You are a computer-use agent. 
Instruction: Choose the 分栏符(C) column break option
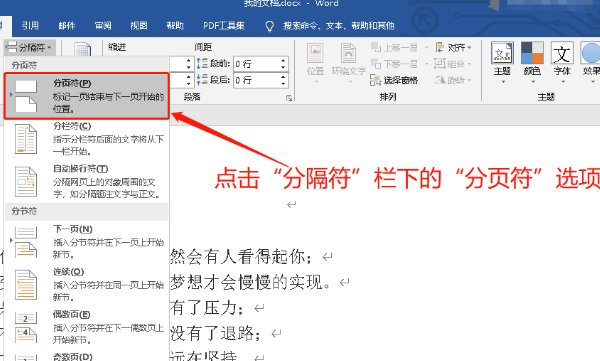click(86, 139)
